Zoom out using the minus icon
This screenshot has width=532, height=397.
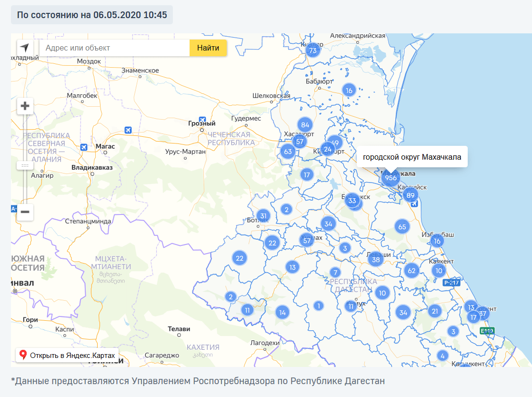25,212
